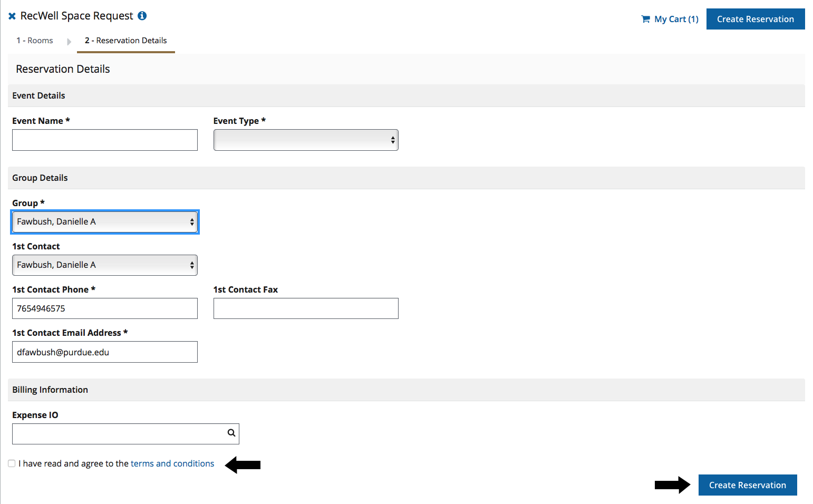
Task: Click the info icon beside RecWell Space Request
Action: click(x=141, y=16)
